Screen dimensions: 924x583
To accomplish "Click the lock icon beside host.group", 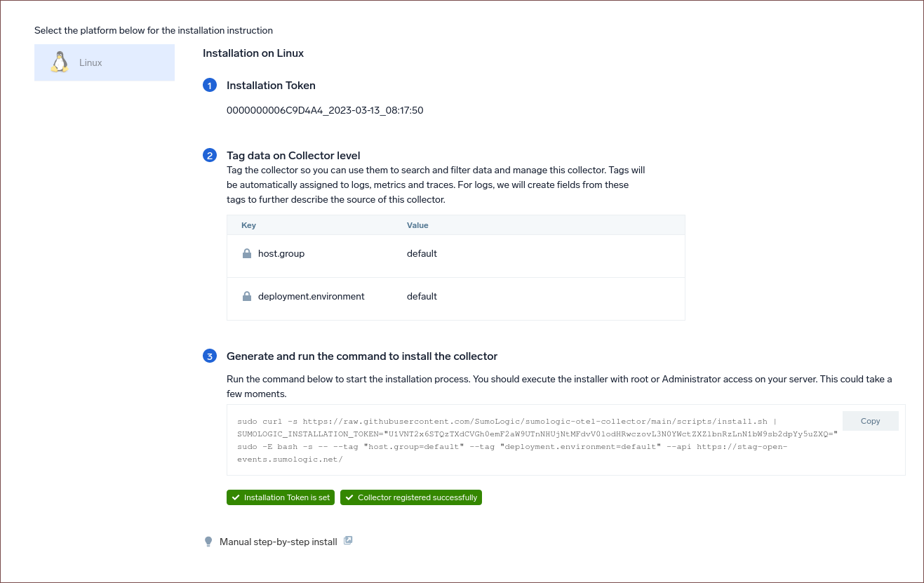I will [247, 254].
